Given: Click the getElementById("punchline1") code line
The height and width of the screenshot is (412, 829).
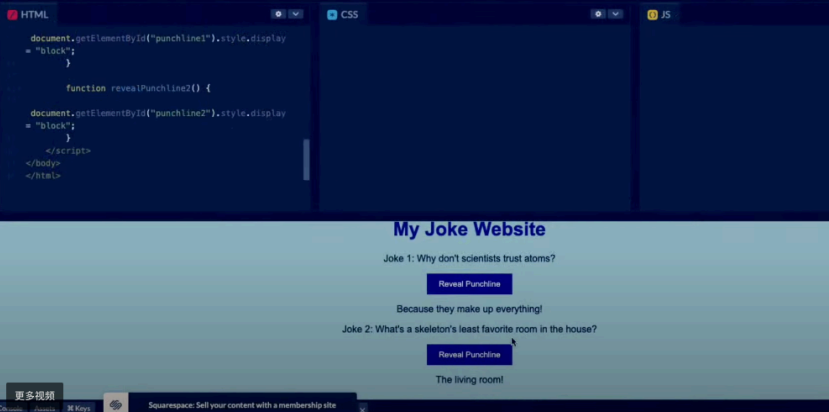Looking at the screenshot, I should tap(158, 39).
